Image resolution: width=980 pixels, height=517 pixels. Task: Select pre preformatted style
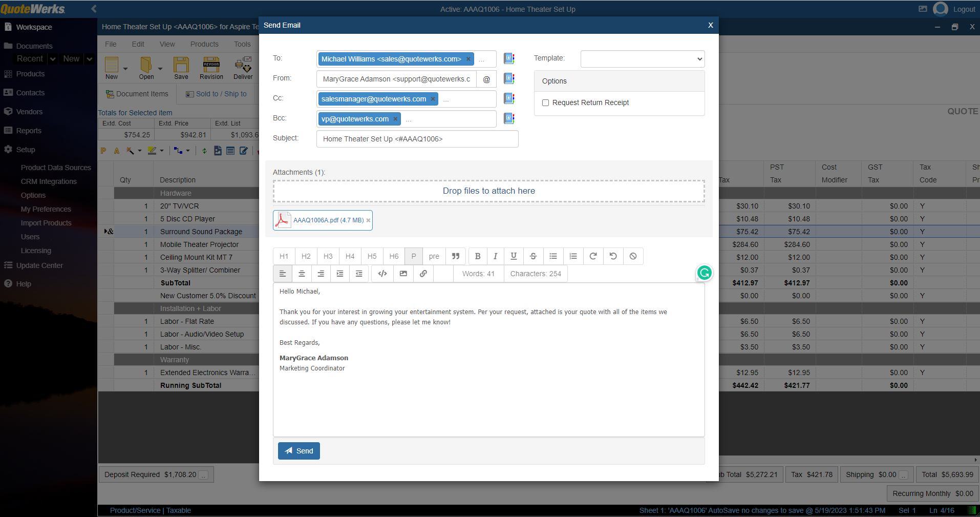434,256
